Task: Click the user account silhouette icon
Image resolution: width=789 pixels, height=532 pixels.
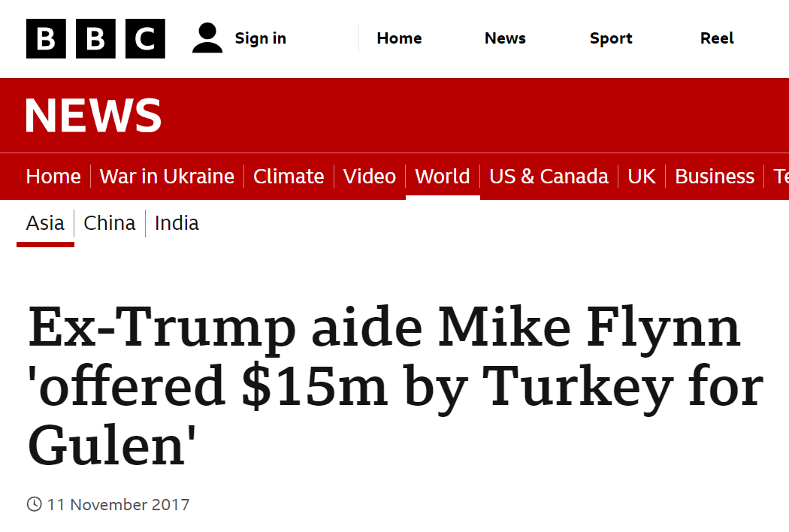Action: point(207,38)
